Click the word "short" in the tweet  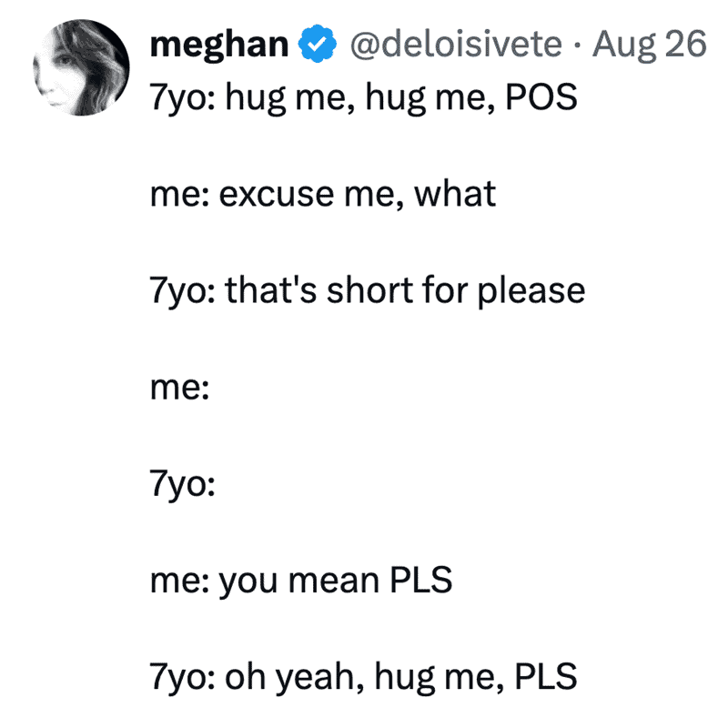coord(369,290)
